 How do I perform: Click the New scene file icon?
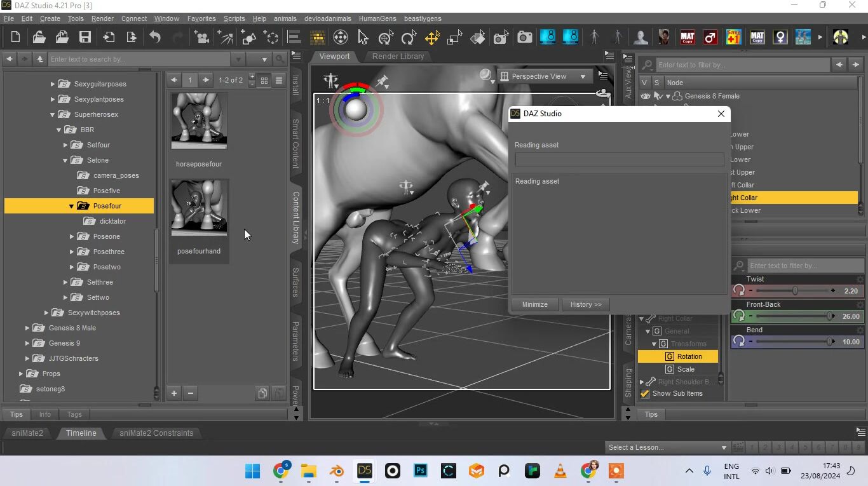(x=16, y=37)
